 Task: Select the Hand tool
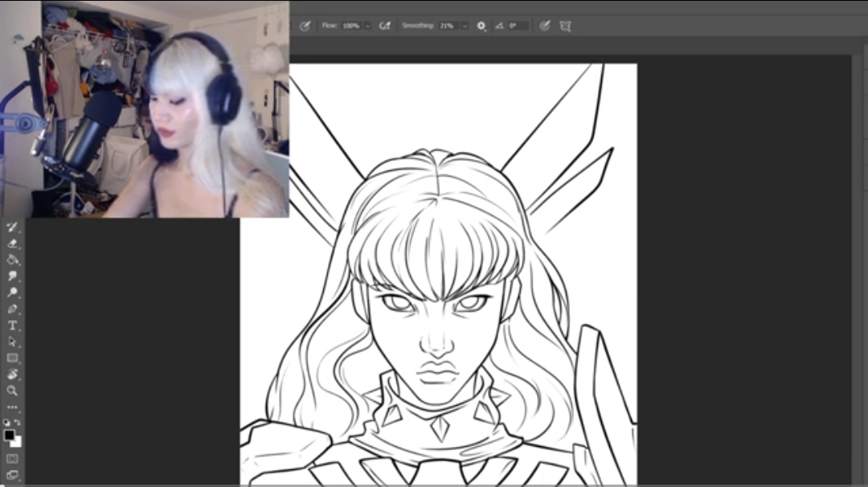coord(13,374)
